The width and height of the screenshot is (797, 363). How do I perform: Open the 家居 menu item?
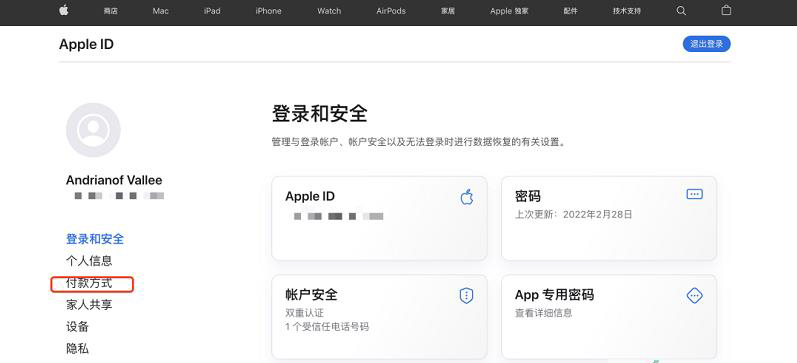point(448,11)
